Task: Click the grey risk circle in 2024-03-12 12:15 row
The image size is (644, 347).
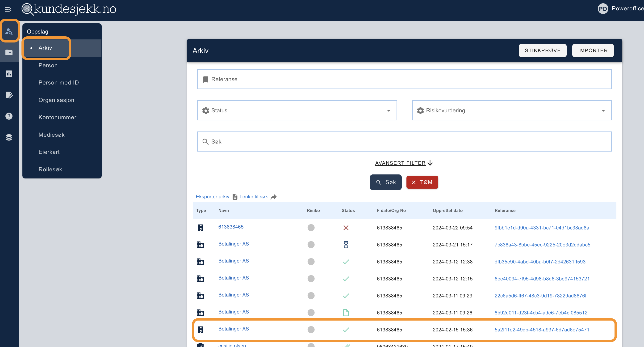Action: click(x=311, y=279)
